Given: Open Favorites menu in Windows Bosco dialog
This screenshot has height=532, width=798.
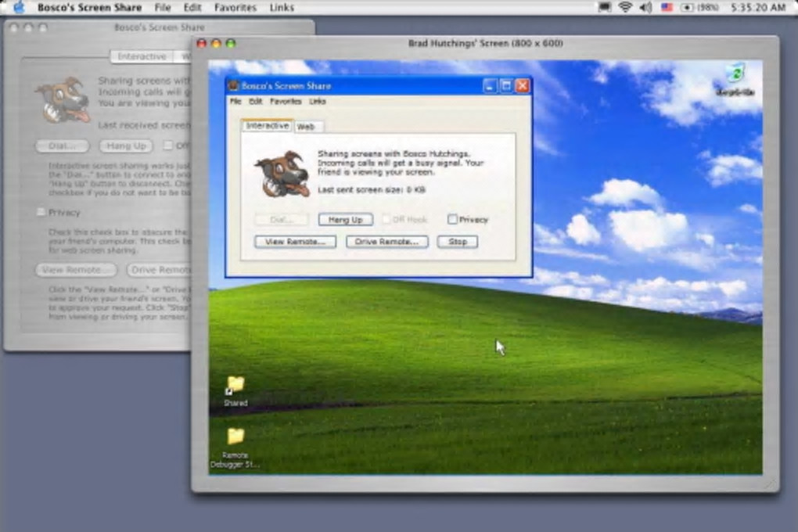Looking at the screenshot, I should tap(286, 101).
